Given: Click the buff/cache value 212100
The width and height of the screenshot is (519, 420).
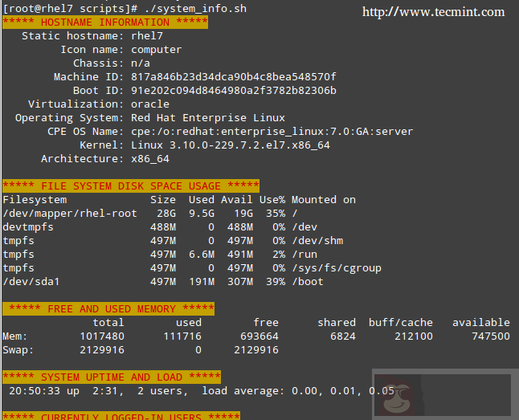Looking at the screenshot, I should tap(414, 336).
